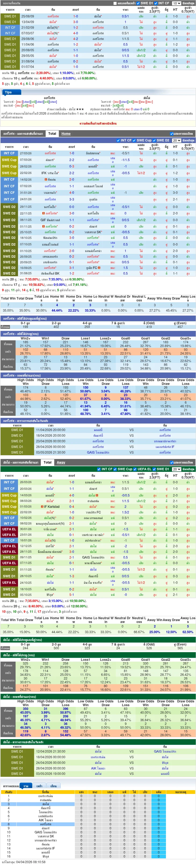Screen dimensions: 196x868
Task: Switch to Home tab in Örgryte results
Action: [x=66, y=134]
